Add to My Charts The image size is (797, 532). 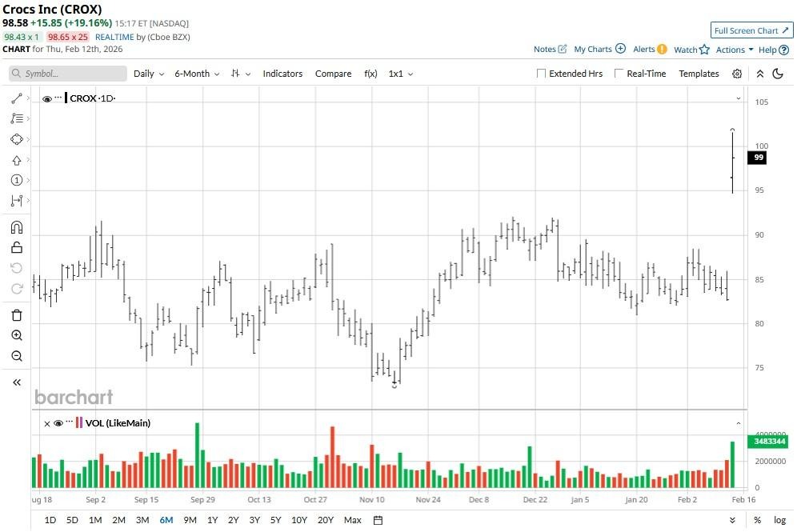coord(599,50)
